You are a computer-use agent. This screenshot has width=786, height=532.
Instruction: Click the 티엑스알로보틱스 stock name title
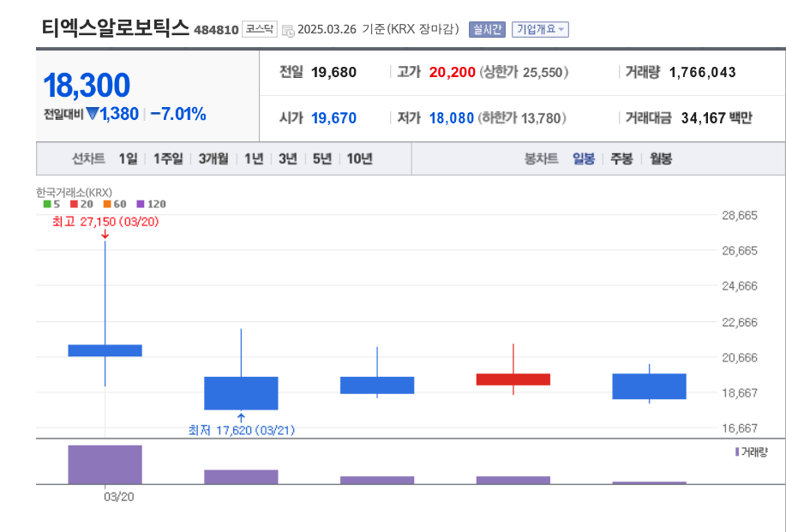(116, 27)
